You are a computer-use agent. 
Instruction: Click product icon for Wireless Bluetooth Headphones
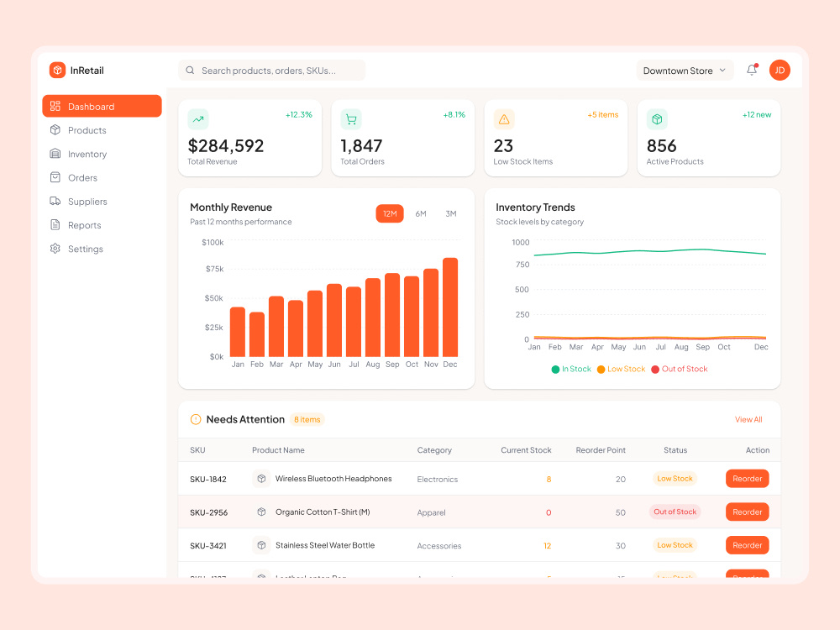tap(261, 479)
